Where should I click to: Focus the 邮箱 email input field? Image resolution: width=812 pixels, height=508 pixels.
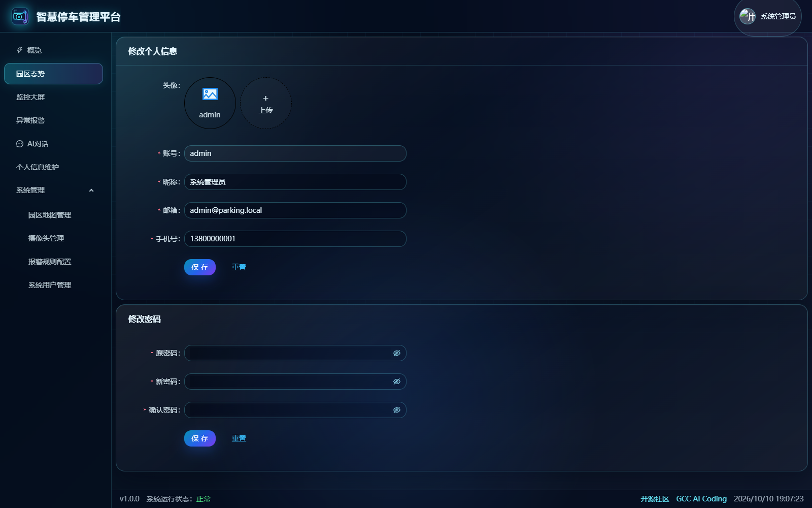295,210
